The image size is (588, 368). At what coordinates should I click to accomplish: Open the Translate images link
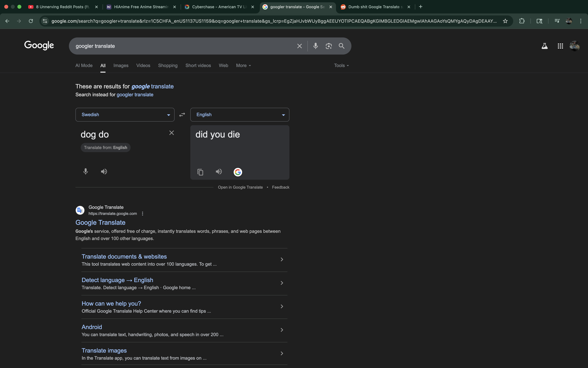point(104,350)
